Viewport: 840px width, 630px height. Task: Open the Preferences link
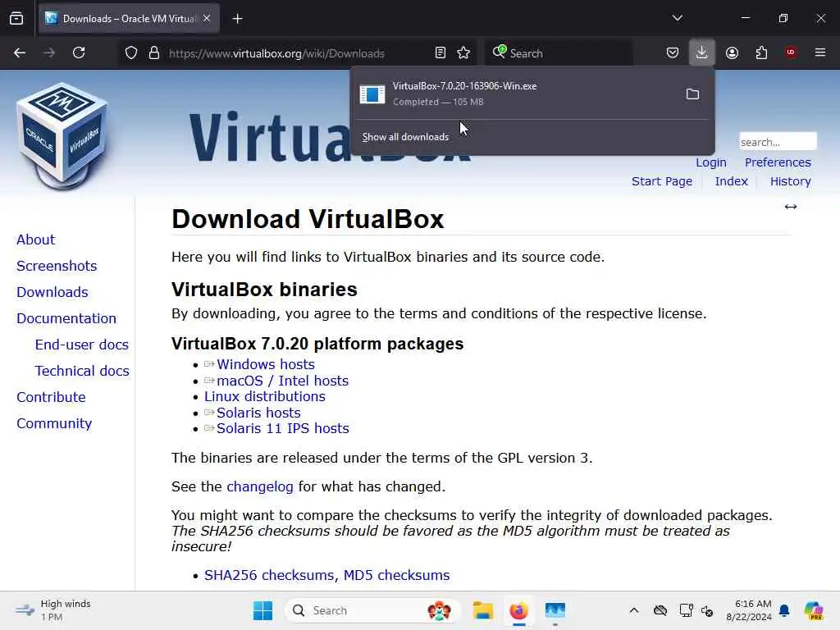[x=778, y=162]
